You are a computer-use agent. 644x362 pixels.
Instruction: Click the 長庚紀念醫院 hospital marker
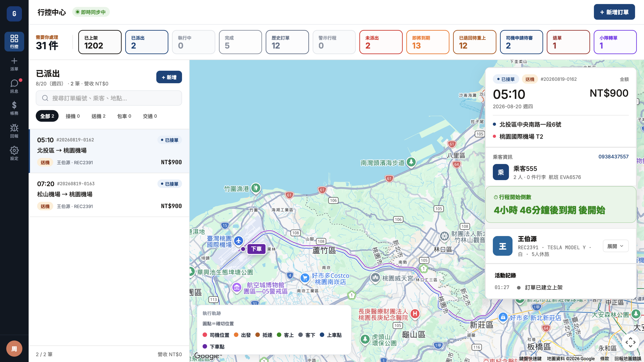click(415, 313)
